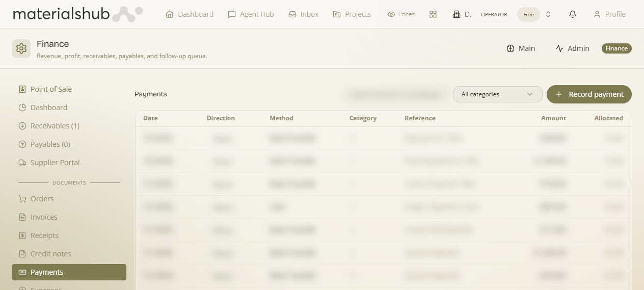Click the Category column header
The image size is (644, 290).
click(363, 118)
